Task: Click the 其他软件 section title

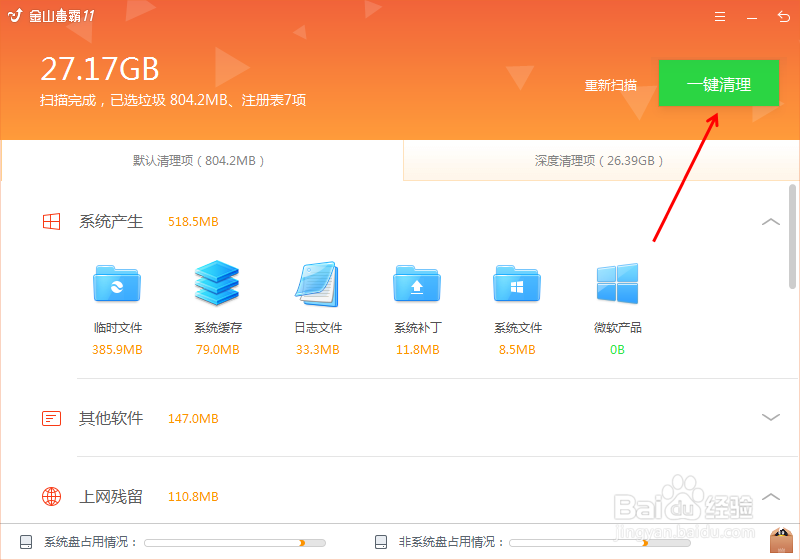Action: pos(111,419)
